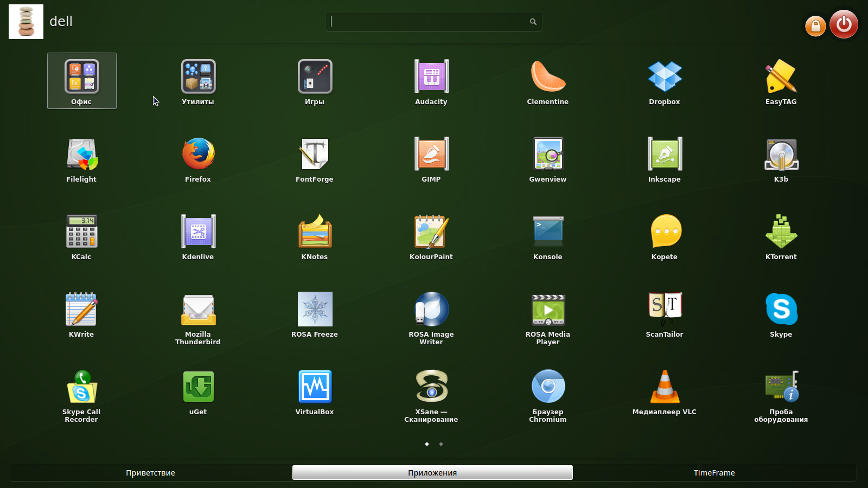868x488 pixels.
Task: Click the dell user avatar
Action: (x=26, y=22)
